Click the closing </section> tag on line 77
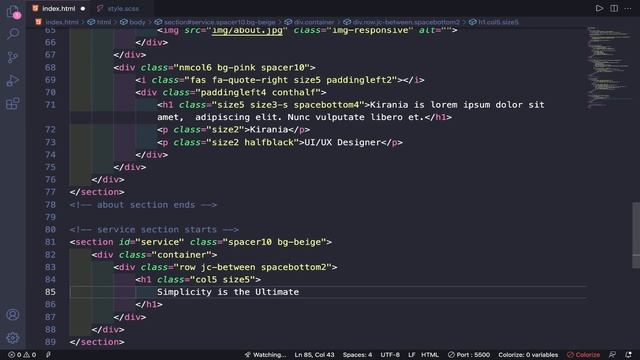This screenshot has width=640, height=360. [x=97, y=192]
